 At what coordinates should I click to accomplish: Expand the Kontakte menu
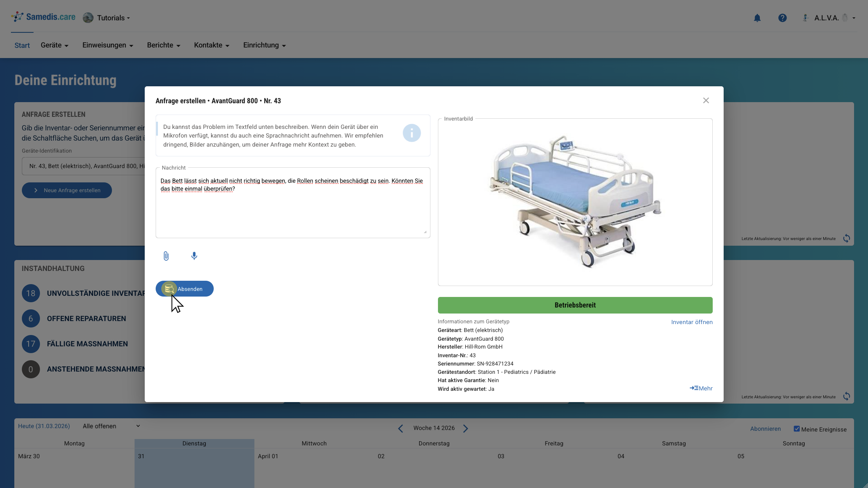coord(211,45)
